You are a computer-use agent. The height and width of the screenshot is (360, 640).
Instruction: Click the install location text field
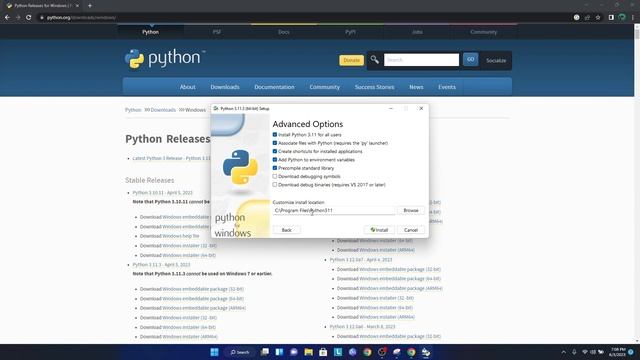click(x=334, y=210)
